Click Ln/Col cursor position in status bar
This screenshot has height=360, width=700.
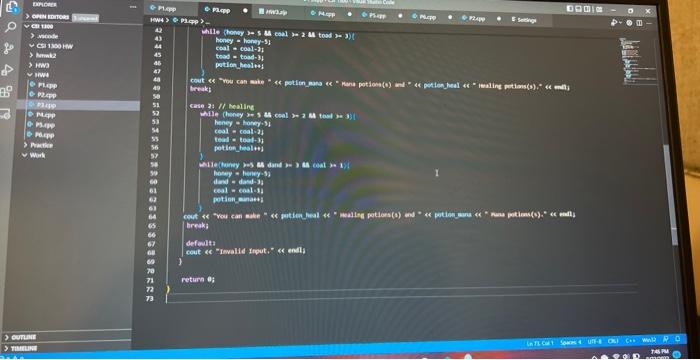pos(540,343)
